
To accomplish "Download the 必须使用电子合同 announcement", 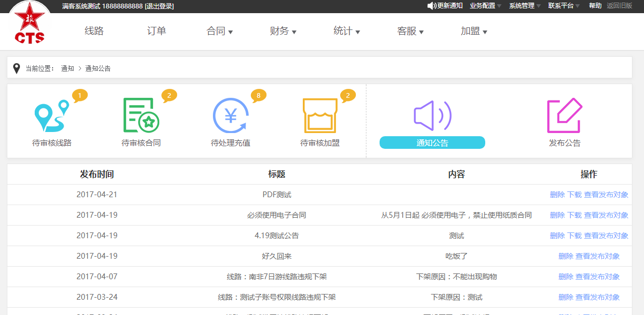I will tap(574, 215).
